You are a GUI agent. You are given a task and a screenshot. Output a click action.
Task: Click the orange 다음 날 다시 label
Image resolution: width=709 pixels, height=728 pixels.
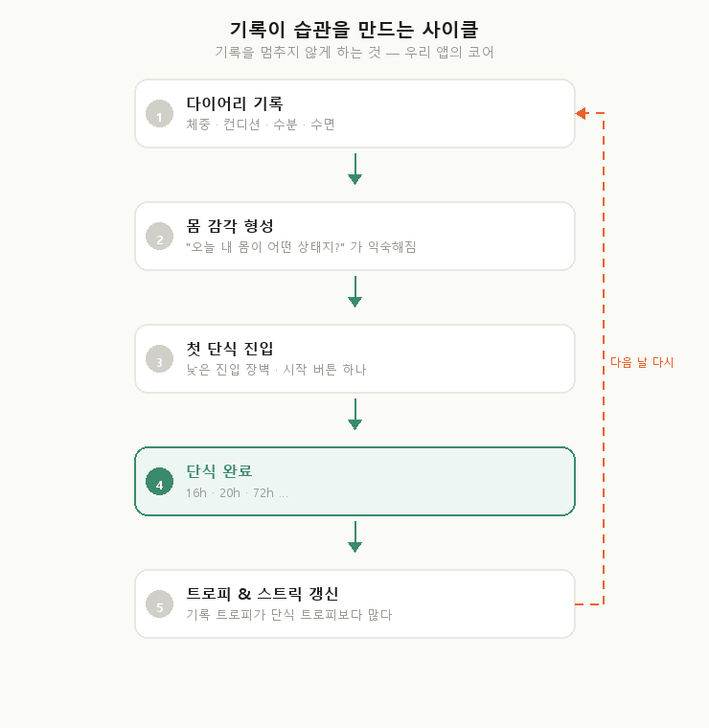[x=642, y=362]
